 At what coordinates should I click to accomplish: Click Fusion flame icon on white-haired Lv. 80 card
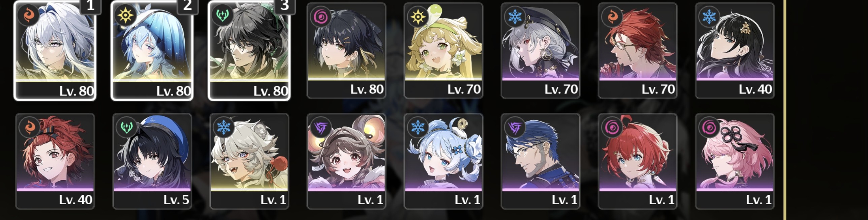(29, 16)
